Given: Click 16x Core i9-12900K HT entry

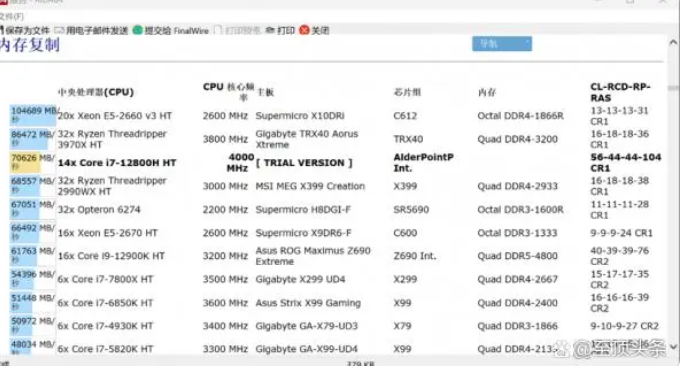Looking at the screenshot, I should (111, 256).
